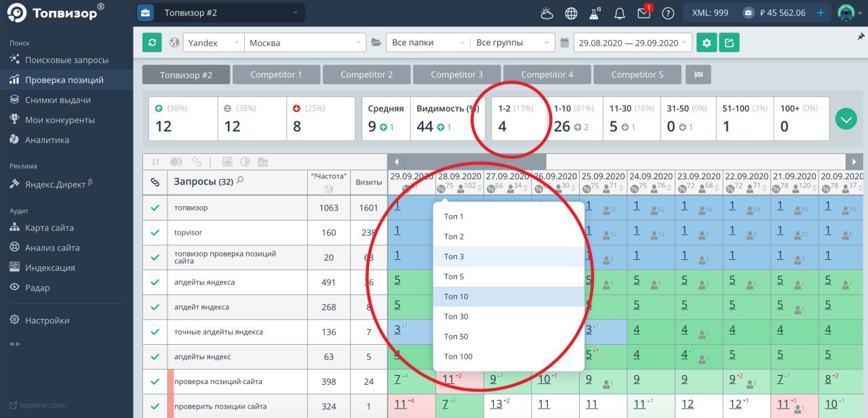Open the project selector Топвизор #2 dropdown
This screenshot has width=868, height=418.
(220, 13)
